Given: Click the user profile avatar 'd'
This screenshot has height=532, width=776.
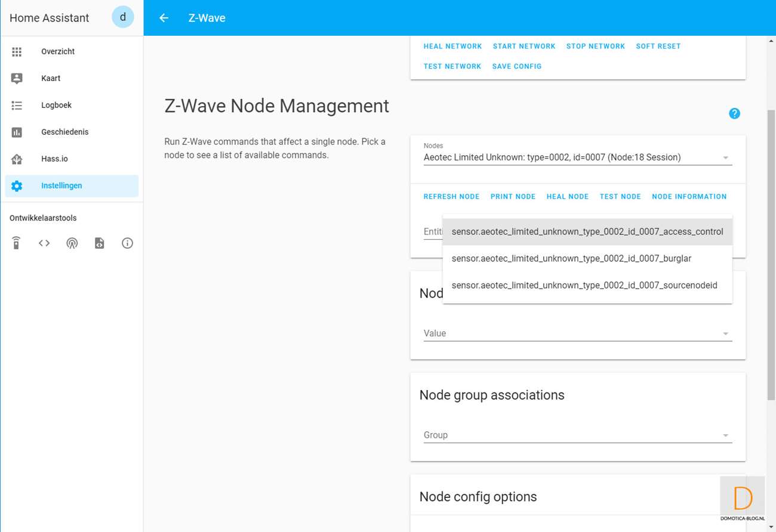Looking at the screenshot, I should 123,17.
